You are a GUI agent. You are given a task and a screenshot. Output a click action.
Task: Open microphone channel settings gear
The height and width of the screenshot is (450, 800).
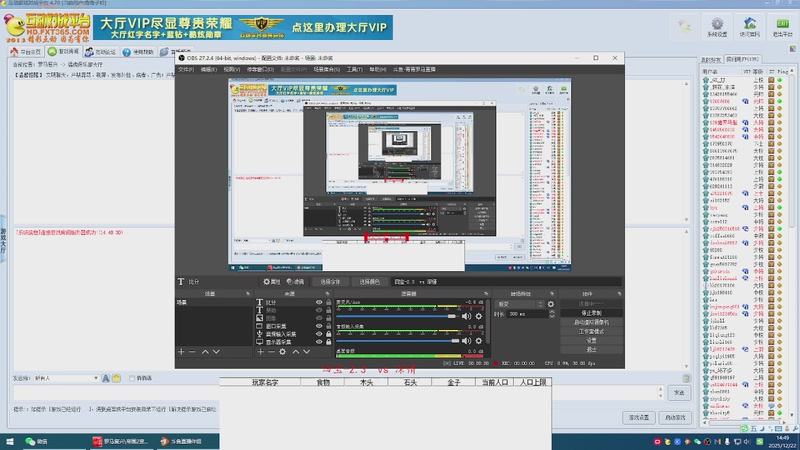(x=479, y=316)
